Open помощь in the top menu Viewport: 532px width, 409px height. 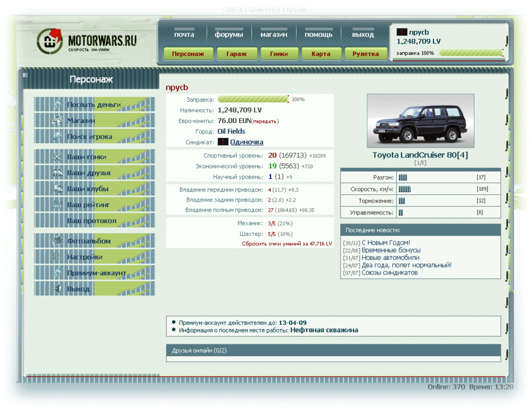319,34
